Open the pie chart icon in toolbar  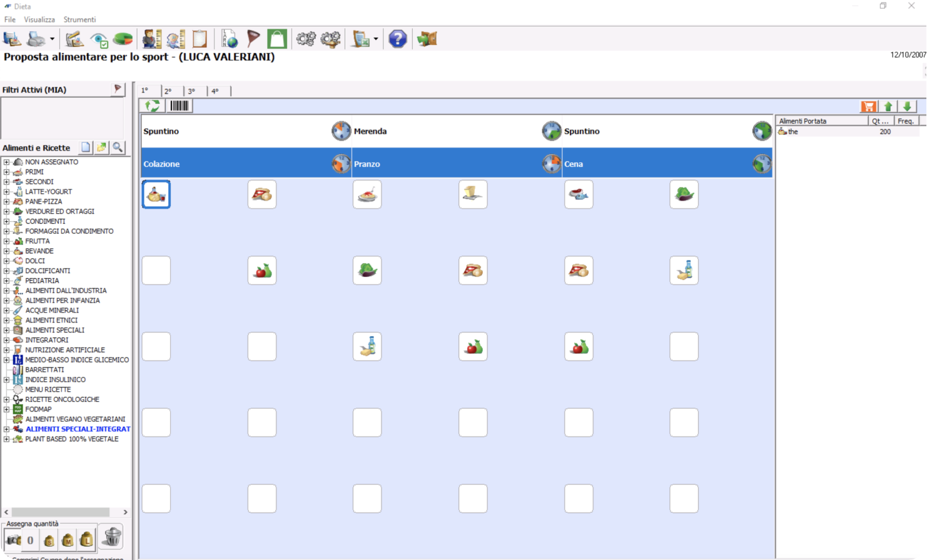[x=123, y=39]
